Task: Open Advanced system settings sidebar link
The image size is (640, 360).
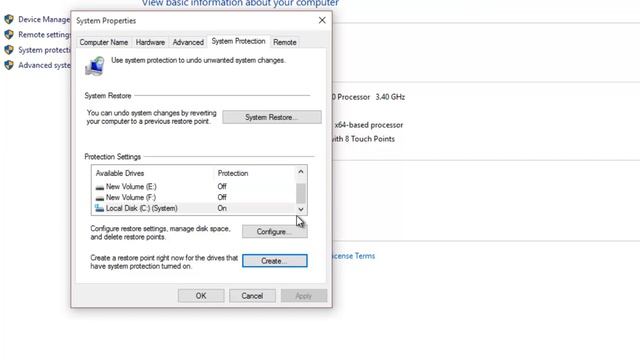Action: click(x=44, y=65)
